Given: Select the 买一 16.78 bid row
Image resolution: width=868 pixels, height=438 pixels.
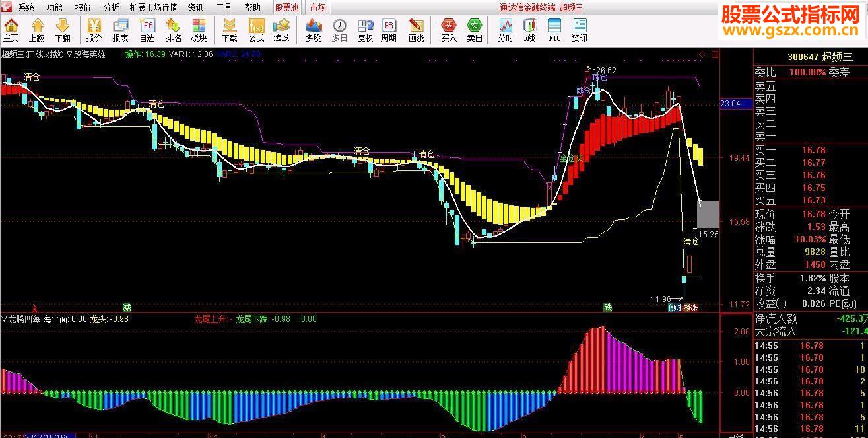Looking at the screenshot, I should (x=810, y=150).
